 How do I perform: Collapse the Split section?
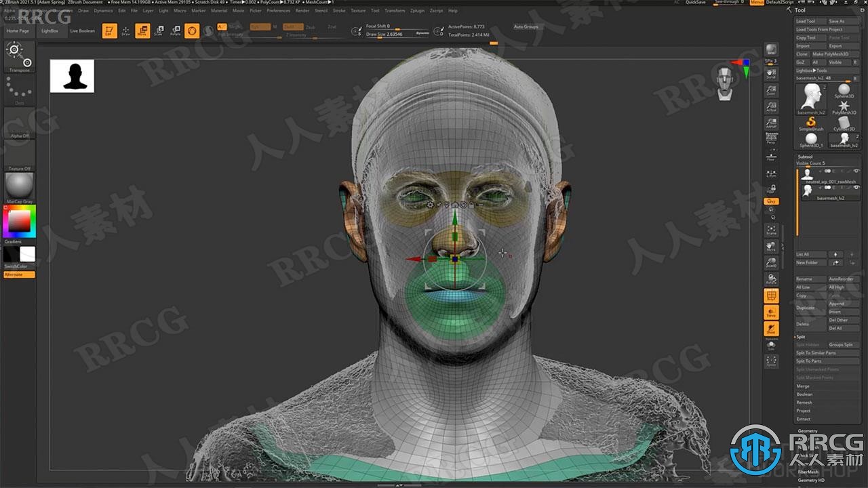801,337
